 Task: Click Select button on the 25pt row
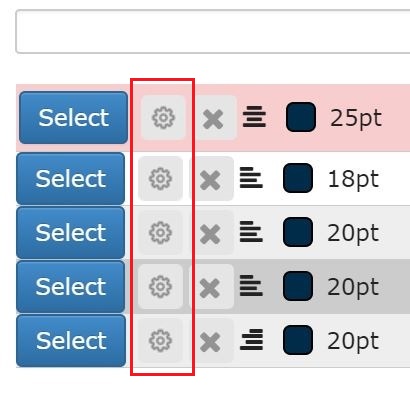(73, 117)
